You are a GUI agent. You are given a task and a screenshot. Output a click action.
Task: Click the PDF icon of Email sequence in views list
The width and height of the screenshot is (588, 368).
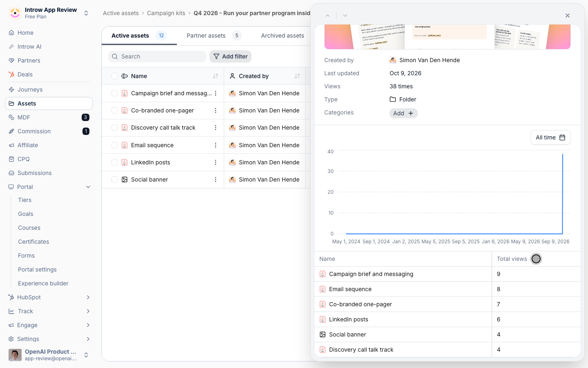tap(323, 289)
